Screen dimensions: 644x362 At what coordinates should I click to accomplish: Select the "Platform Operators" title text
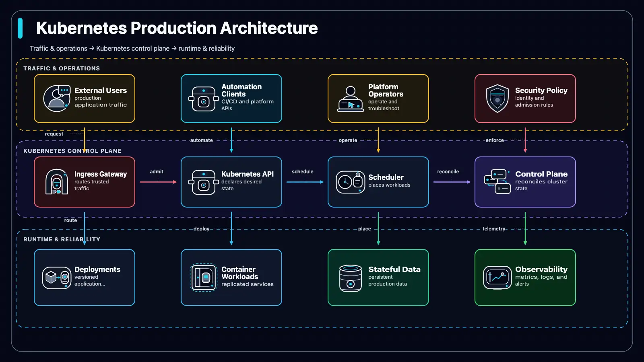tap(386, 90)
